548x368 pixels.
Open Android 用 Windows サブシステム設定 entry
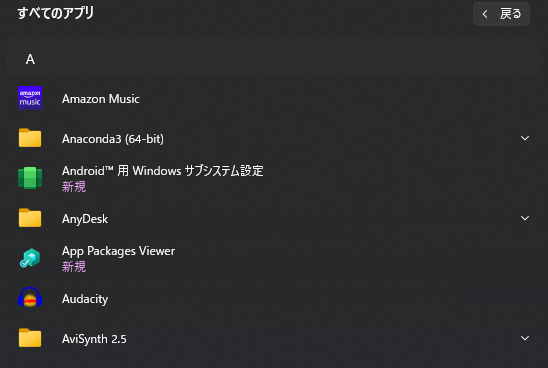click(163, 171)
